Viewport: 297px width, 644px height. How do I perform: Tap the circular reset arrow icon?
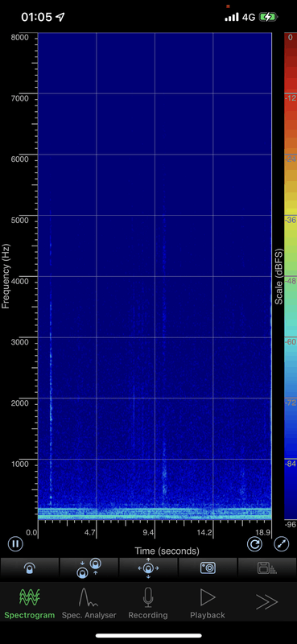[x=254, y=544]
